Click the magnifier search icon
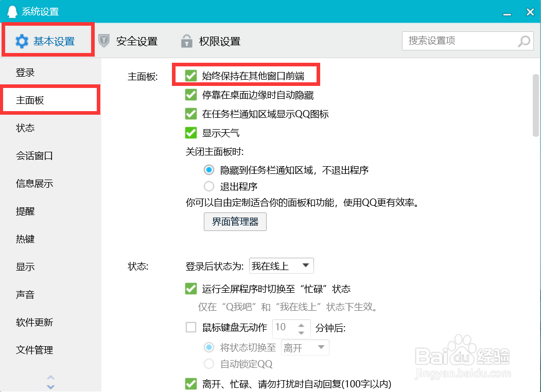 (x=524, y=41)
